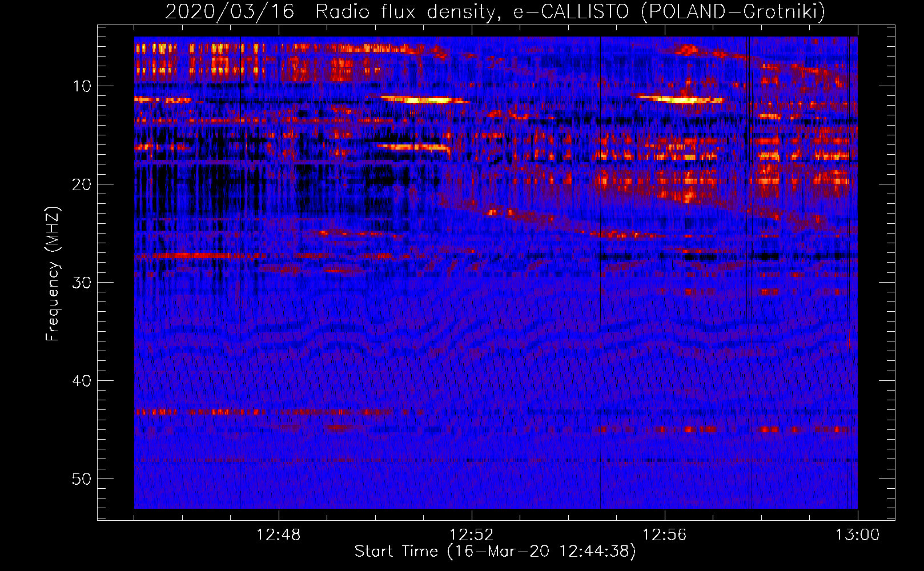
Task: Click the frequency tick label 20
Action: [82, 184]
